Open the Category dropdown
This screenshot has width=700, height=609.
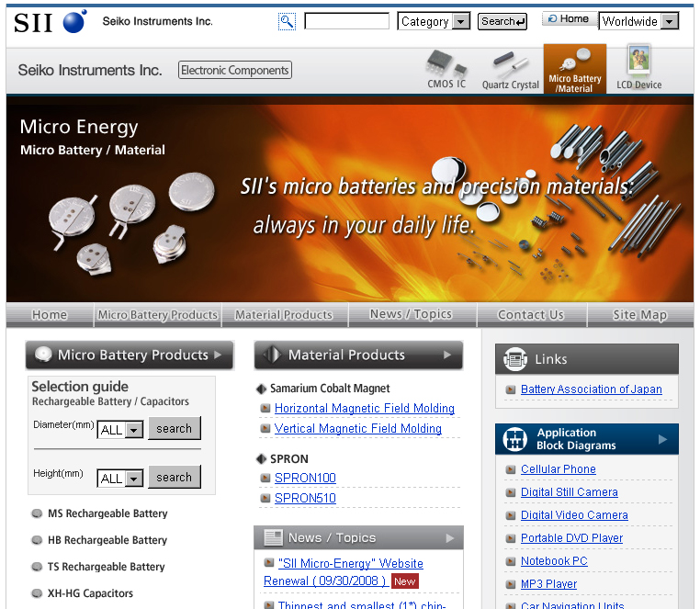(x=434, y=21)
